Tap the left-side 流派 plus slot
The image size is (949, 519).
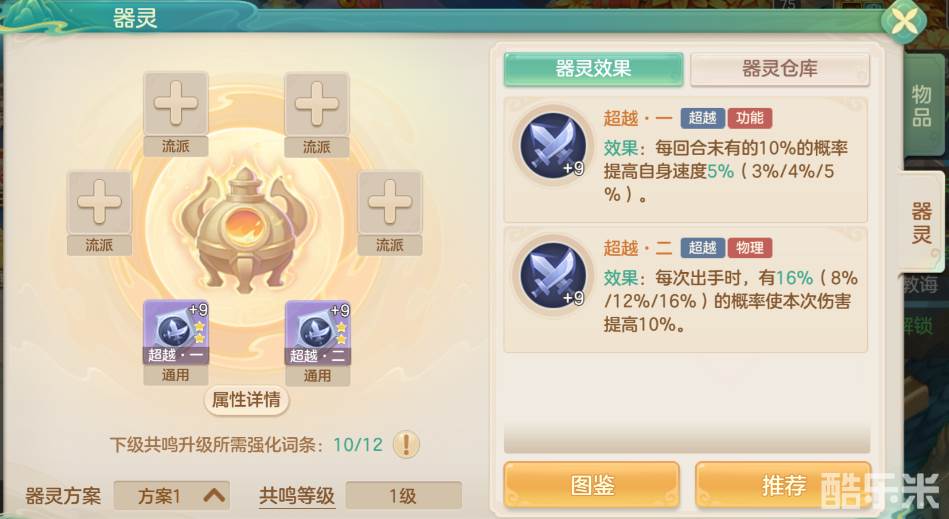[x=99, y=202]
